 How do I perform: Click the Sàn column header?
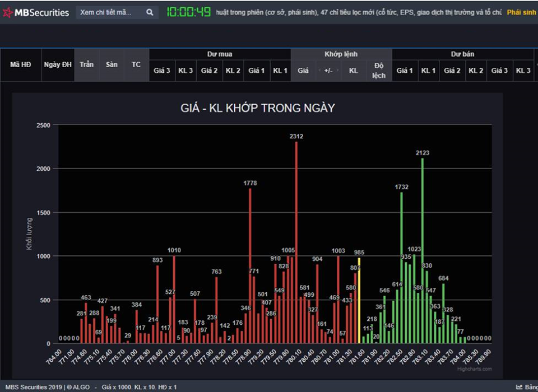point(112,64)
